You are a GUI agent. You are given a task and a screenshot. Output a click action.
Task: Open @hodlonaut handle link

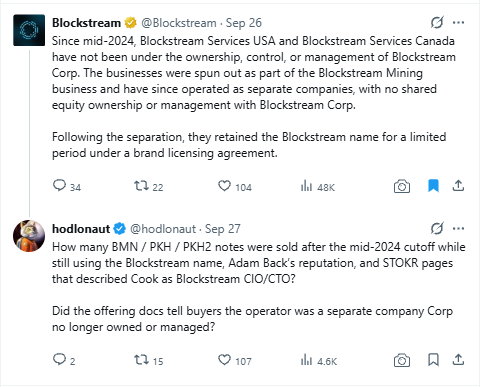(163, 229)
